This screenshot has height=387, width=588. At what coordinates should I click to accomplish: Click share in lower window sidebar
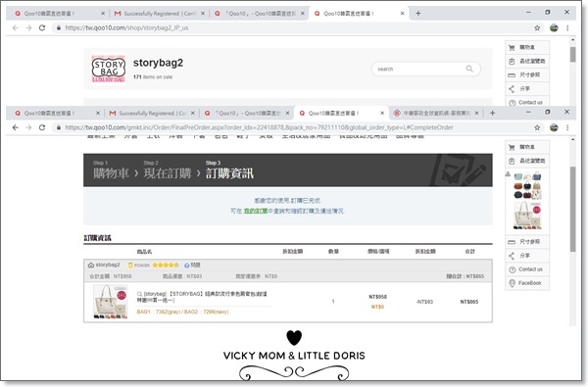[x=527, y=256]
